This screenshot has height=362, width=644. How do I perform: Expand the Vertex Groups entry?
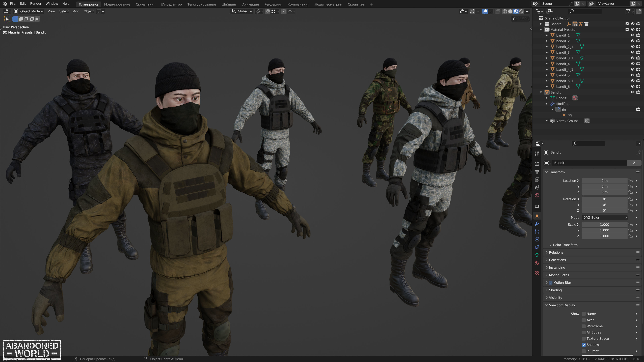click(x=547, y=121)
